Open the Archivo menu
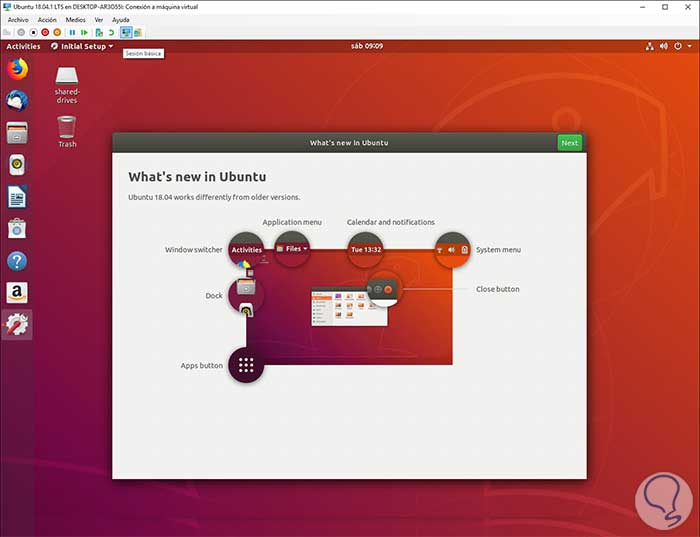 tap(18, 20)
